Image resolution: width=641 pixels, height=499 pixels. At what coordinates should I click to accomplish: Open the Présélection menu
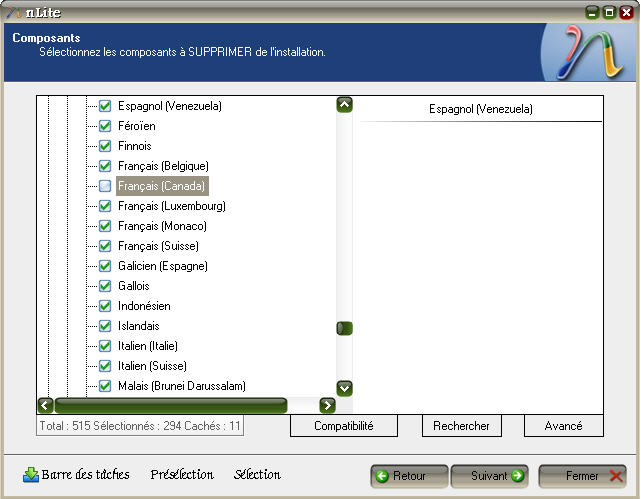[x=182, y=474]
